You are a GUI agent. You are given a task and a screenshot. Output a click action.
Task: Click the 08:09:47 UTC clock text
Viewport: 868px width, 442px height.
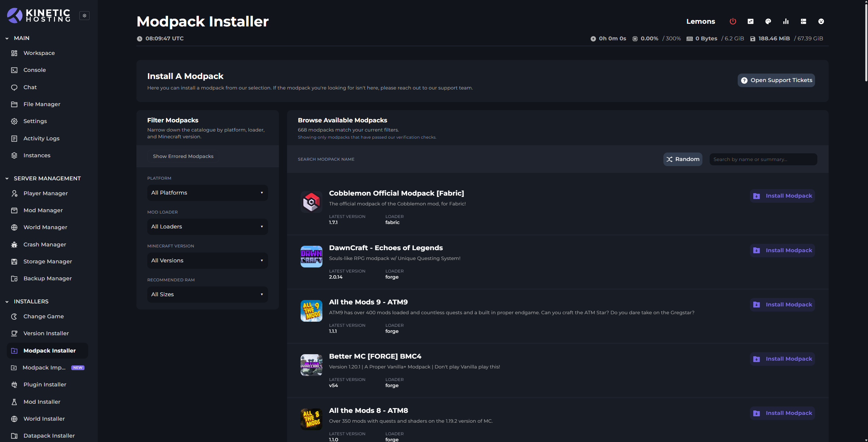coord(165,39)
